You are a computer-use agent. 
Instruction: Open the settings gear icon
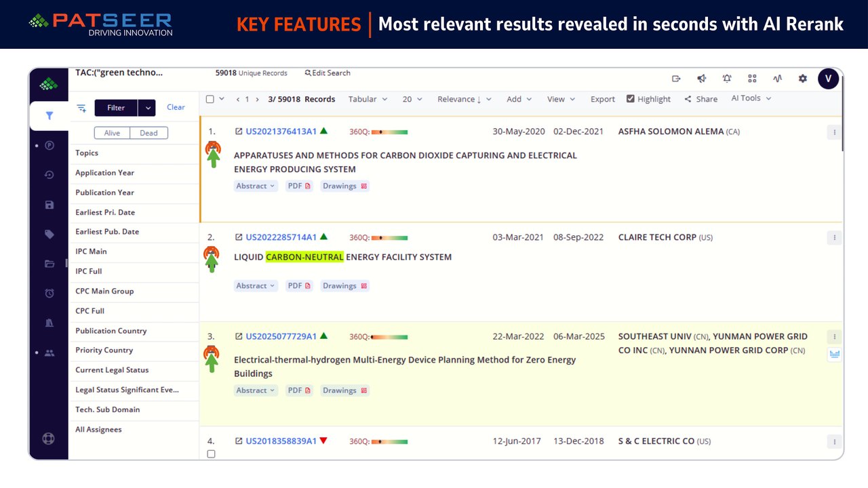(x=803, y=79)
